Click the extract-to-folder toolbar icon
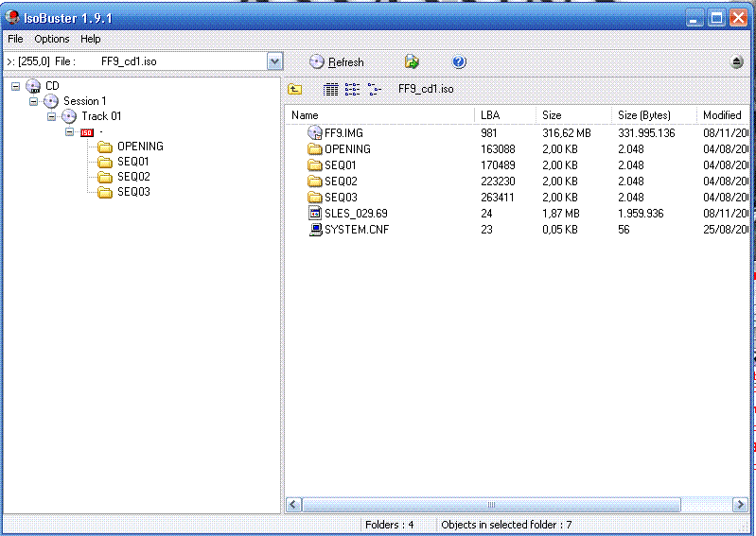 click(412, 61)
